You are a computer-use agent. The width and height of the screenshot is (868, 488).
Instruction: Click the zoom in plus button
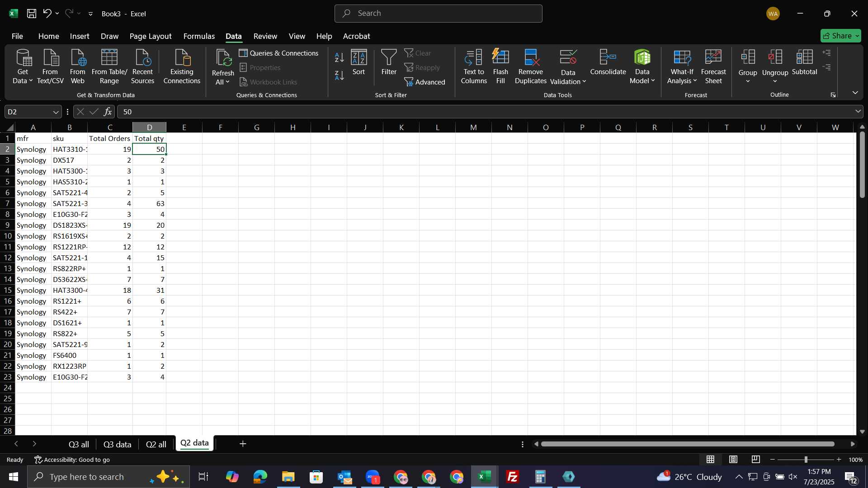tap(839, 460)
